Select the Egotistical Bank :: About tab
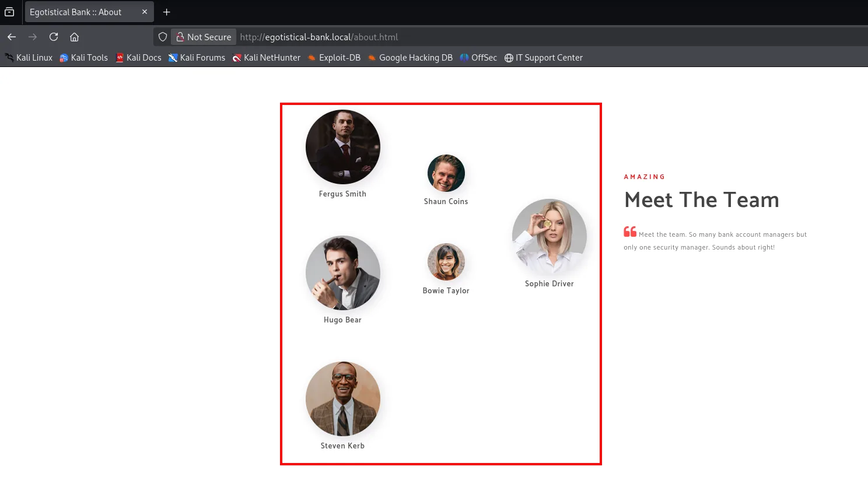Screen dimensions: 868x484 [x=89, y=12]
